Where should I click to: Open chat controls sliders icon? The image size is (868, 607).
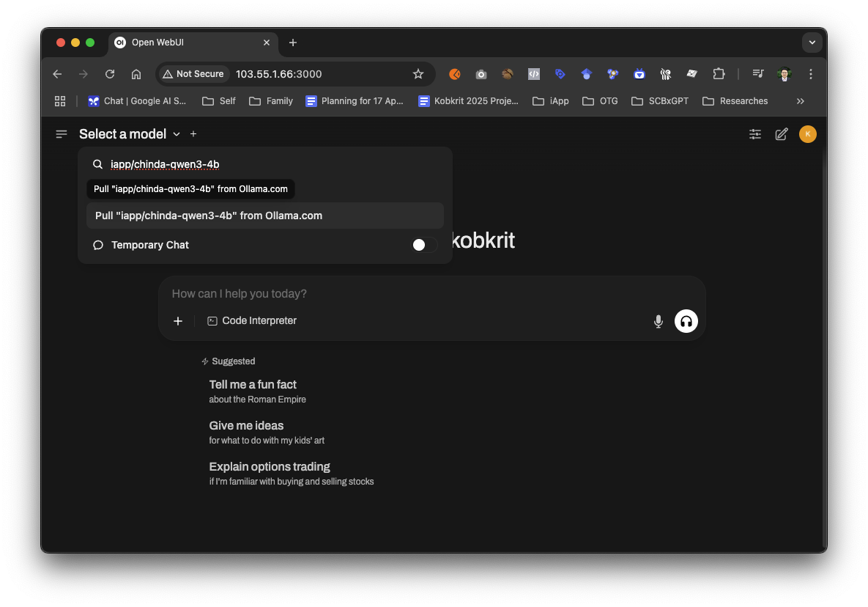point(755,134)
